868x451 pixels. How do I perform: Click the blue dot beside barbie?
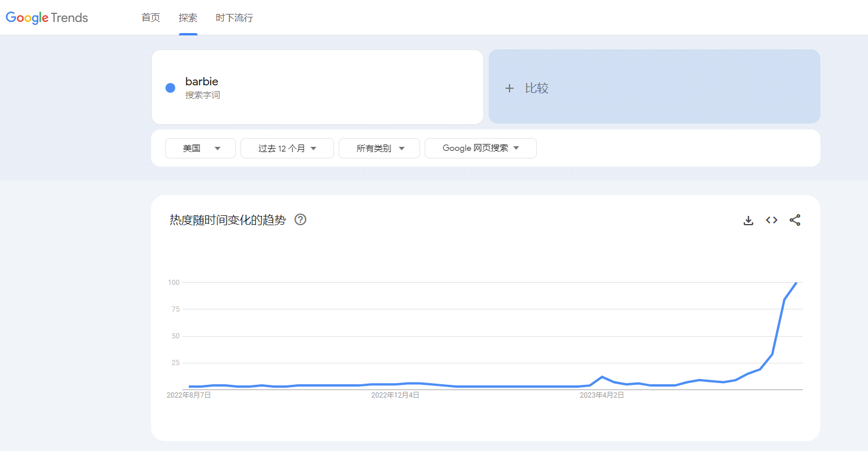coord(170,88)
